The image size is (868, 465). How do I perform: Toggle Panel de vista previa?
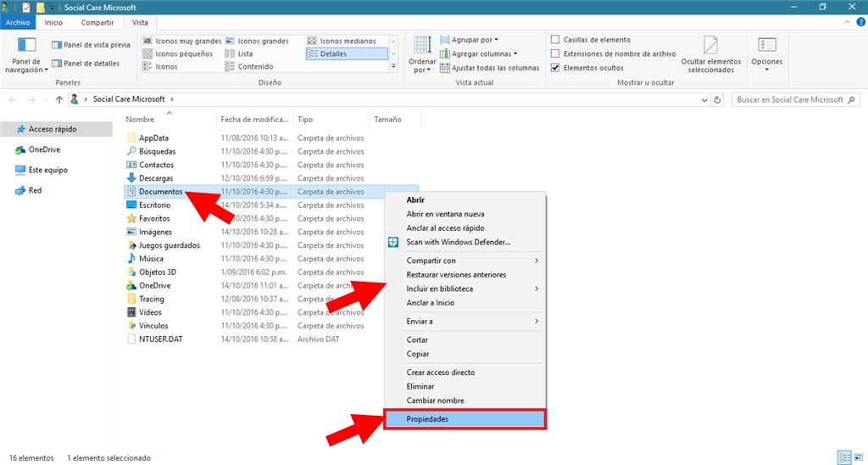[91, 45]
